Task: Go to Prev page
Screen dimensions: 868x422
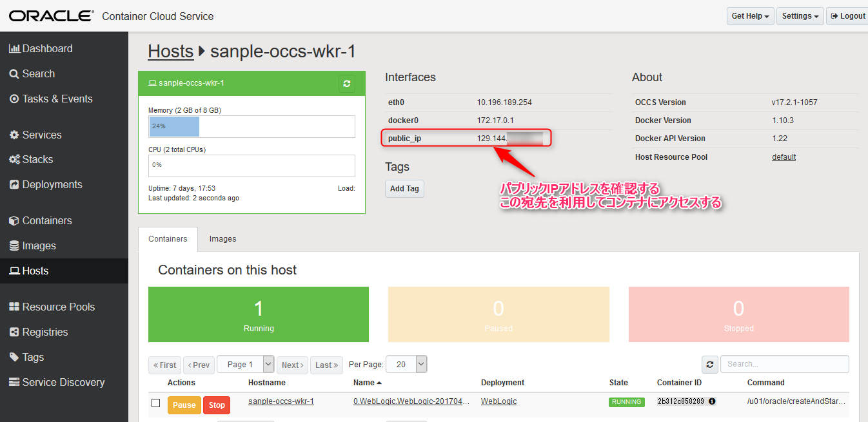Action: pyautogui.click(x=199, y=365)
